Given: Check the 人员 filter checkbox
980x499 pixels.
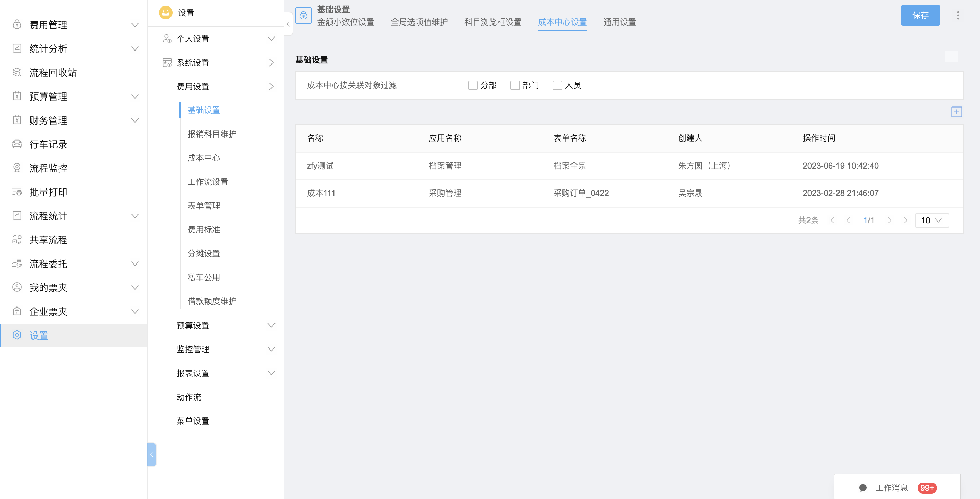Looking at the screenshot, I should click(557, 85).
